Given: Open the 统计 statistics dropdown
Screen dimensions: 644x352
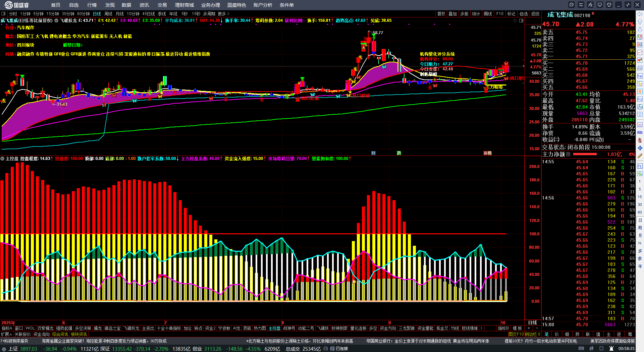Looking at the screenshot, I should (476, 14).
